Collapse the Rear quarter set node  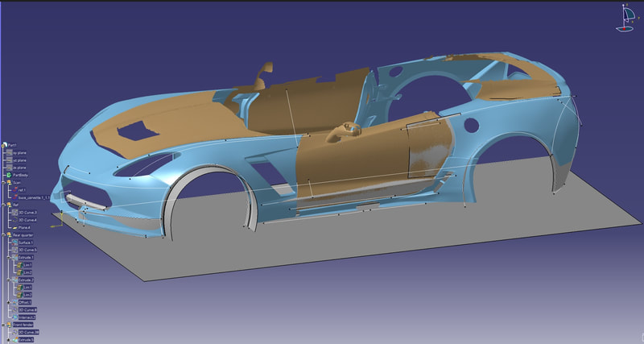pyautogui.click(x=2, y=234)
